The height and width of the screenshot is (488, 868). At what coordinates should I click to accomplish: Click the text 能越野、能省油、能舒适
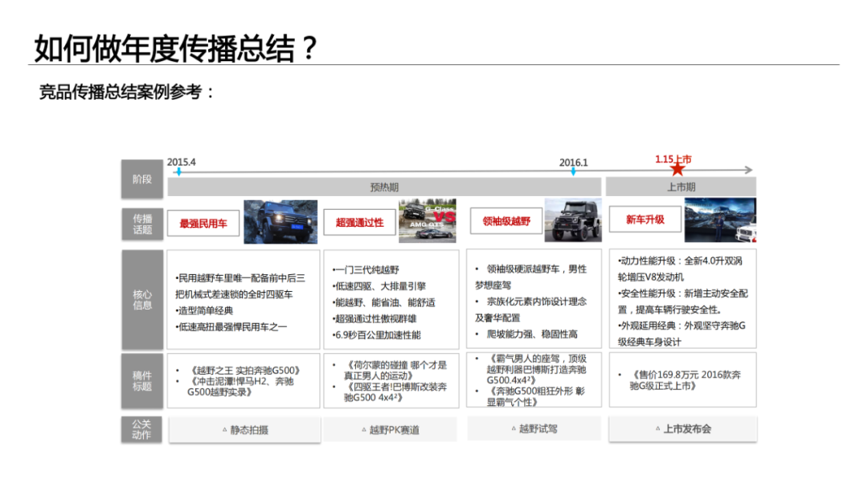383,302
